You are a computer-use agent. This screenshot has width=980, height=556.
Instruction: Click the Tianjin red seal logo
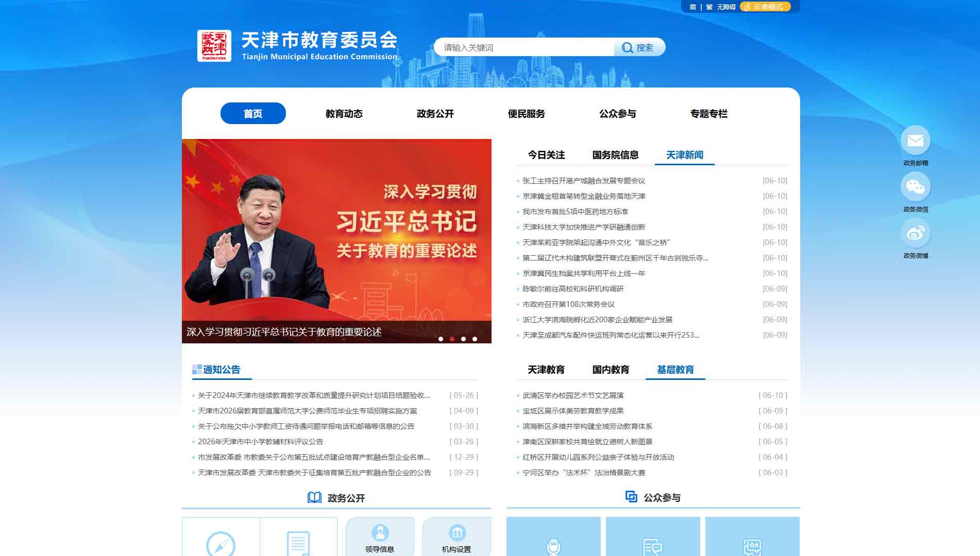pos(214,46)
